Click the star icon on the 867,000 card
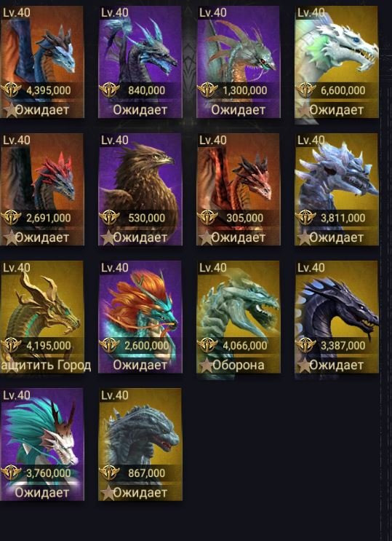The image size is (392, 541). 107,493
